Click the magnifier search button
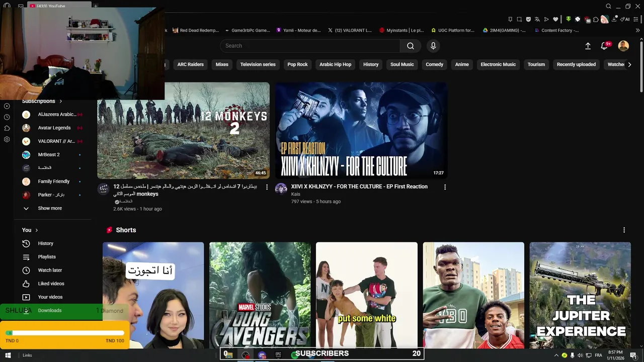 pos(411,46)
